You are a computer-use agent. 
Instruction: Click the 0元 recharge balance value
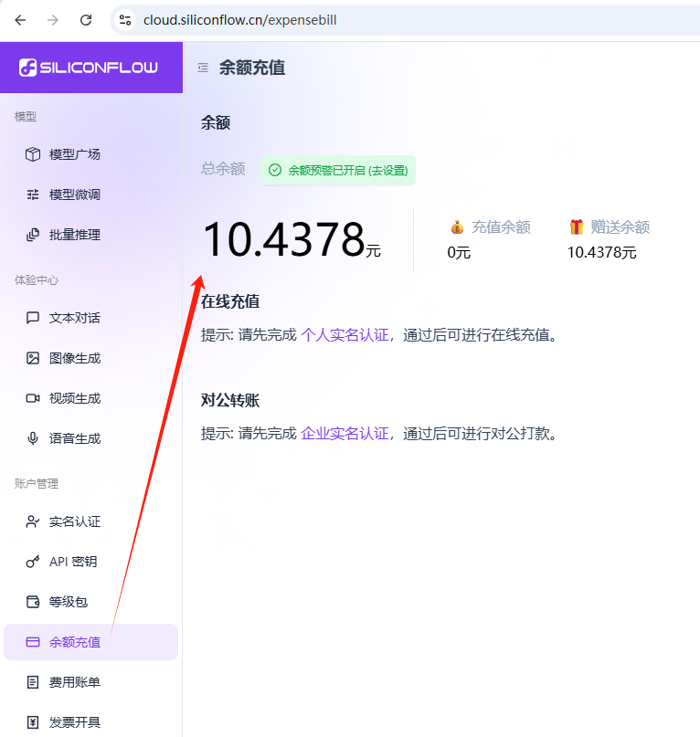pyautogui.click(x=459, y=252)
